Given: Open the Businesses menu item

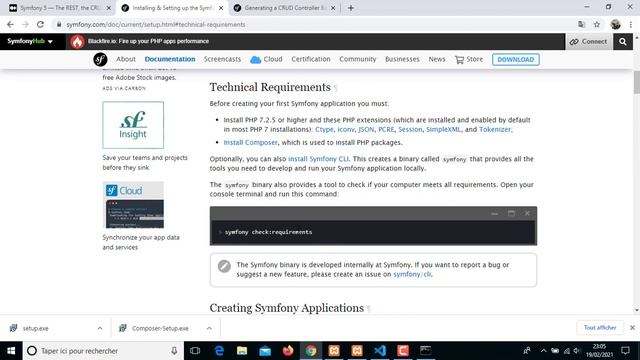Looking at the screenshot, I should tap(402, 59).
